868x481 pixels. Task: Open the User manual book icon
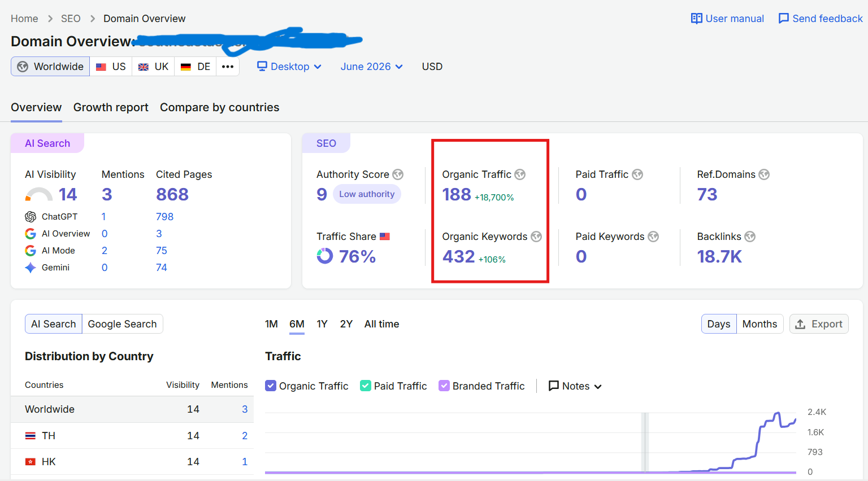(x=697, y=19)
